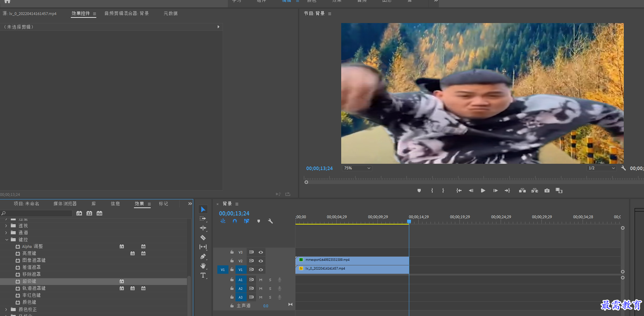Go to Out point
Screen dimensions: 644x316
click(507, 191)
